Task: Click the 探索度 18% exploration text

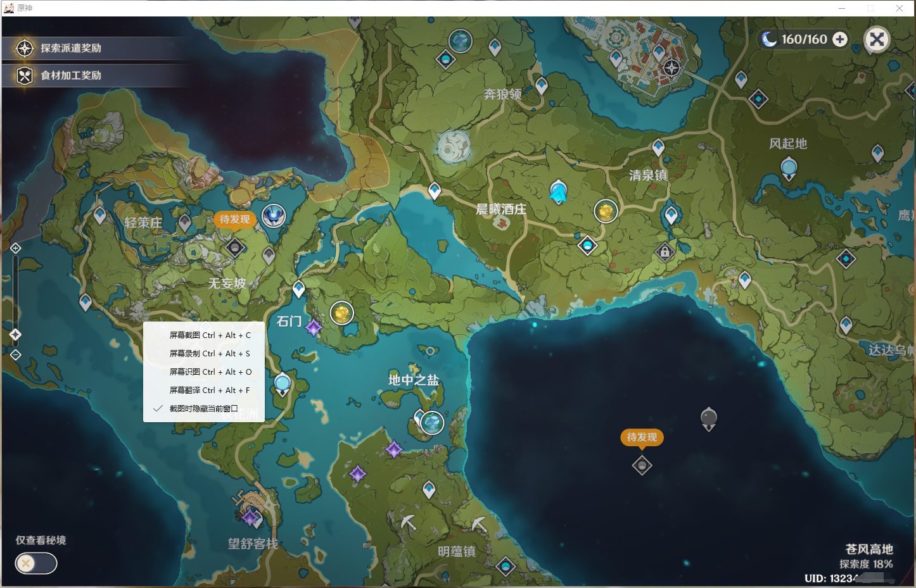Action: point(866,564)
